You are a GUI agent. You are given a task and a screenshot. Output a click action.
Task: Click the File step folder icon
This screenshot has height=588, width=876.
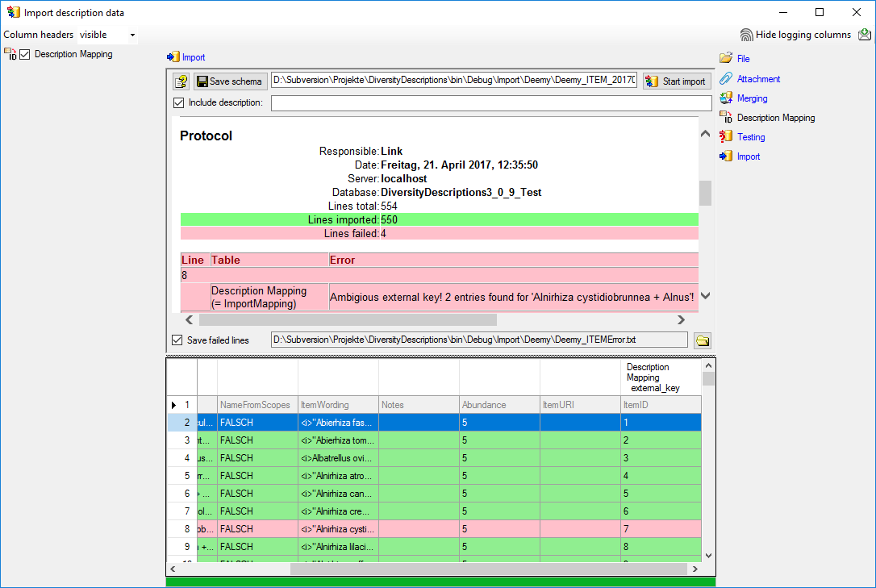coord(726,59)
